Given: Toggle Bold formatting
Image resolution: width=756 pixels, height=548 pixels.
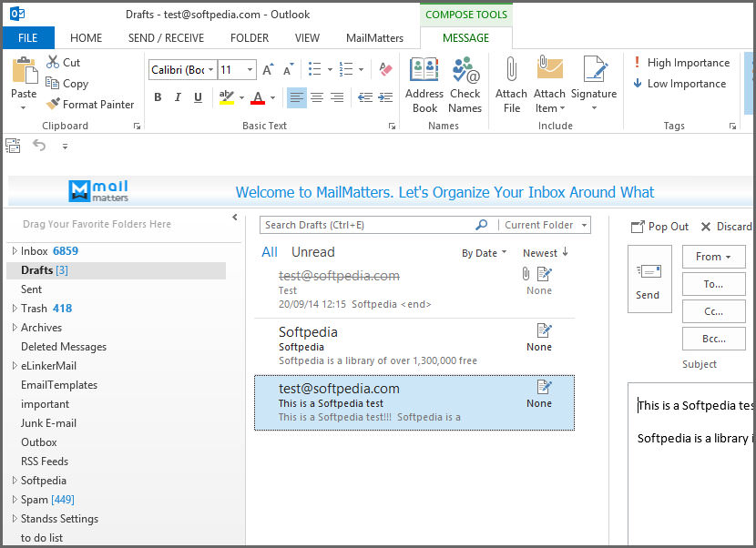Looking at the screenshot, I should point(158,97).
